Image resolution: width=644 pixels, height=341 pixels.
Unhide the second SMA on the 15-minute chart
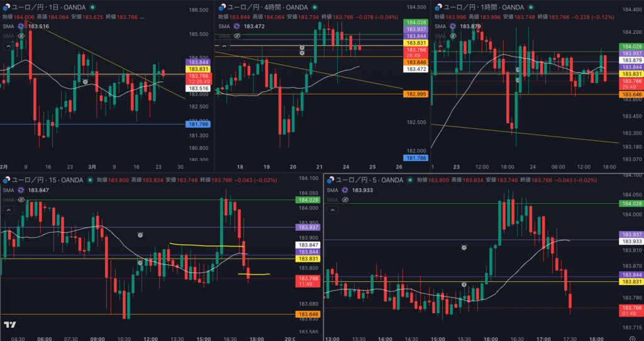click(21, 199)
